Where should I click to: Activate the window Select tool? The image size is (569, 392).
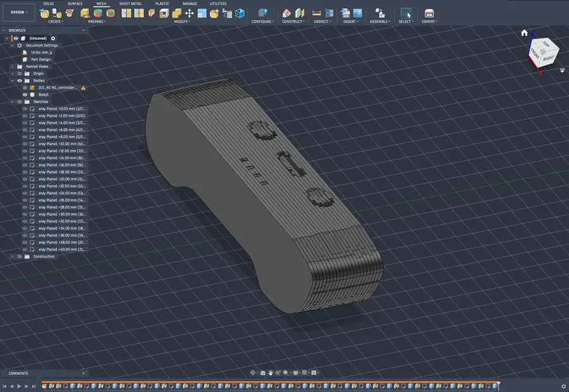coord(406,13)
